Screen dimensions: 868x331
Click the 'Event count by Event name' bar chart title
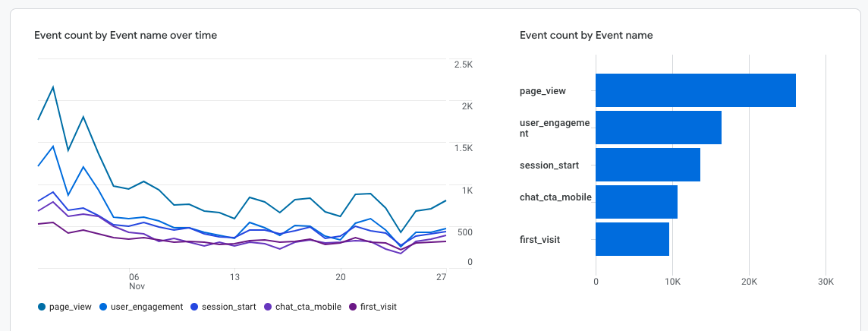[x=586, y=35]
